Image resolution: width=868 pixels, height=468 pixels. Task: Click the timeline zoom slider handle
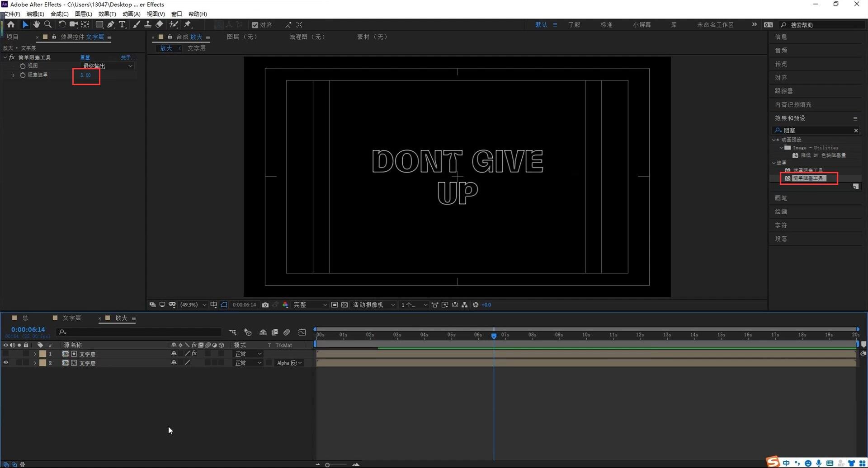(327, 464)
